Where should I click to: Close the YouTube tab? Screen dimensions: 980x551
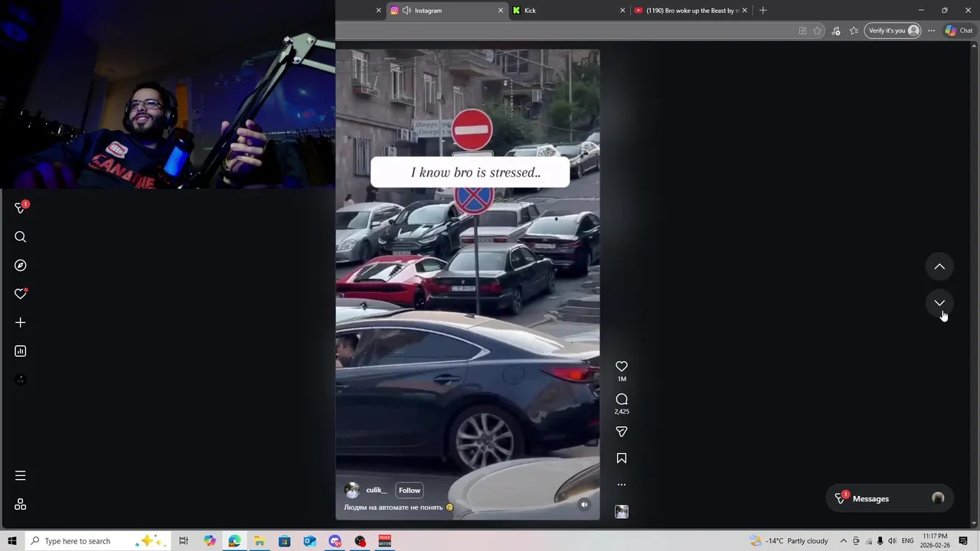[745, 10]
